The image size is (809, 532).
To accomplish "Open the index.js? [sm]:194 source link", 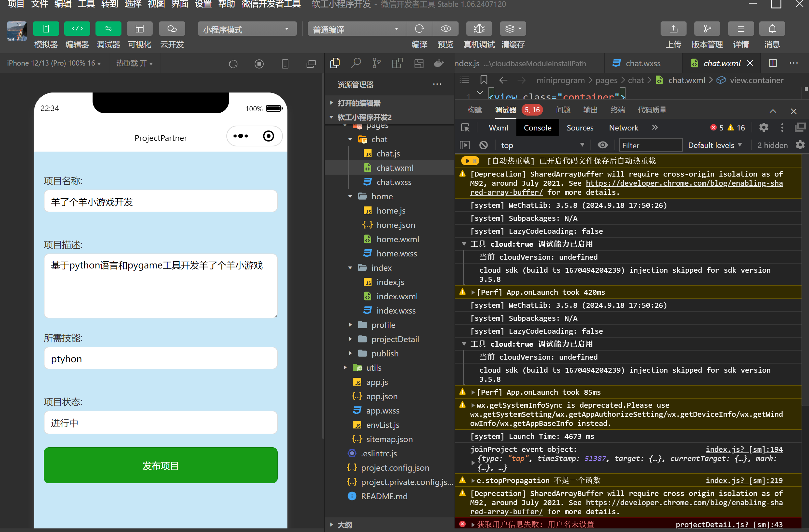I will pos(744,449).
